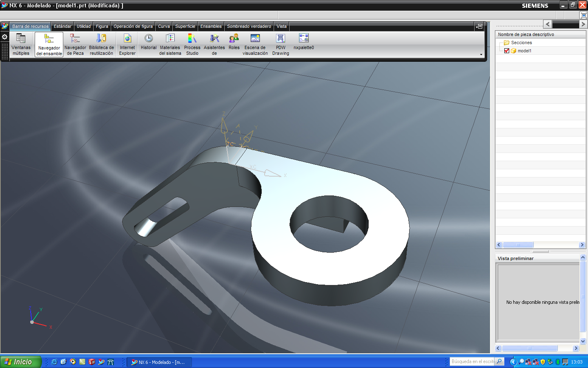588x368 pixels.
Task: Toggle full screen mode icon
Action: [584, 15]
